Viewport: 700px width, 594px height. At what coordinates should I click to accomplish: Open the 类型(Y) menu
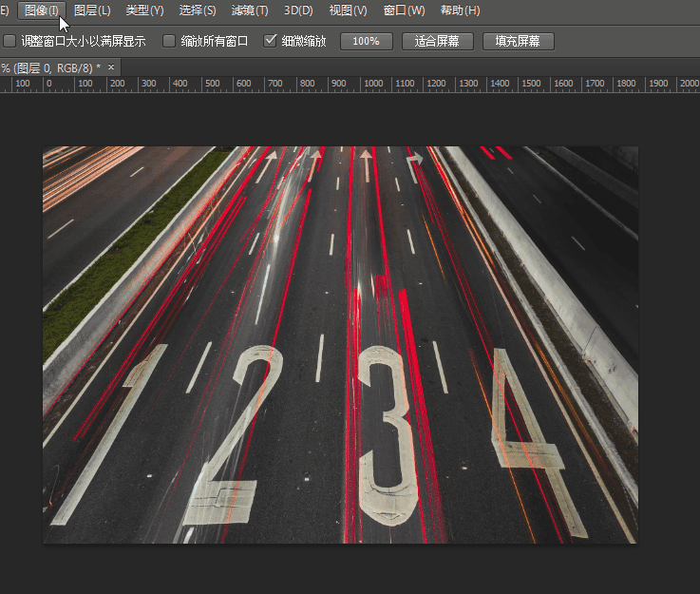[x=144, y=10]
